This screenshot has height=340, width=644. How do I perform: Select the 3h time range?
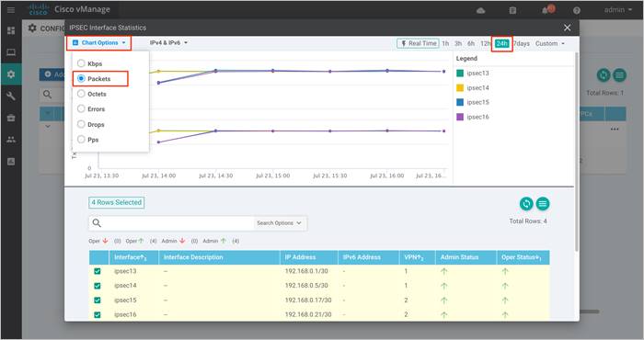458,43
